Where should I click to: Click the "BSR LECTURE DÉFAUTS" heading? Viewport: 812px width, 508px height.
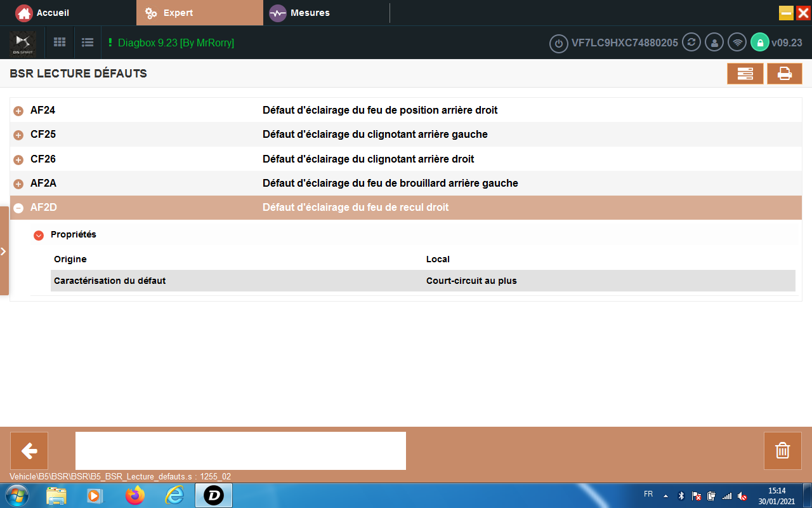click(79, 74)
